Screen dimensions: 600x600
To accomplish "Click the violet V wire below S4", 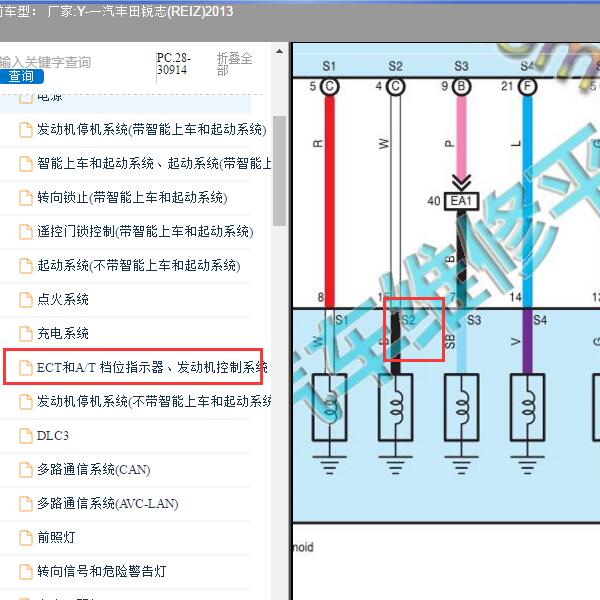I will point(528,341).
